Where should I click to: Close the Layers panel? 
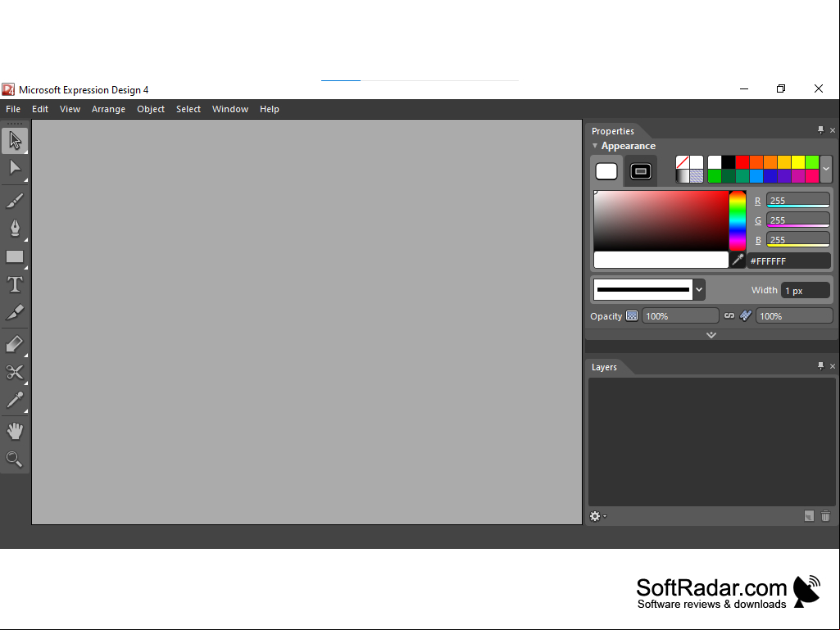(833, 366)
